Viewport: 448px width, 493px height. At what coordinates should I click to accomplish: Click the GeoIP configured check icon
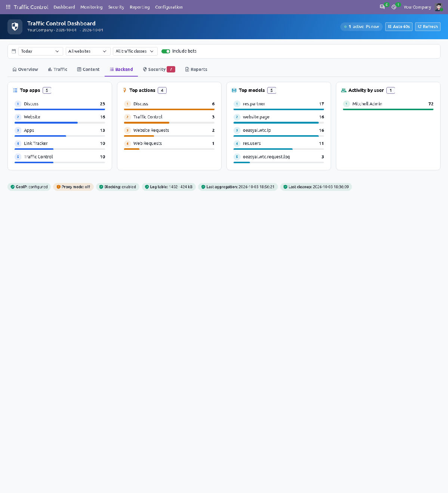(13, 187)
